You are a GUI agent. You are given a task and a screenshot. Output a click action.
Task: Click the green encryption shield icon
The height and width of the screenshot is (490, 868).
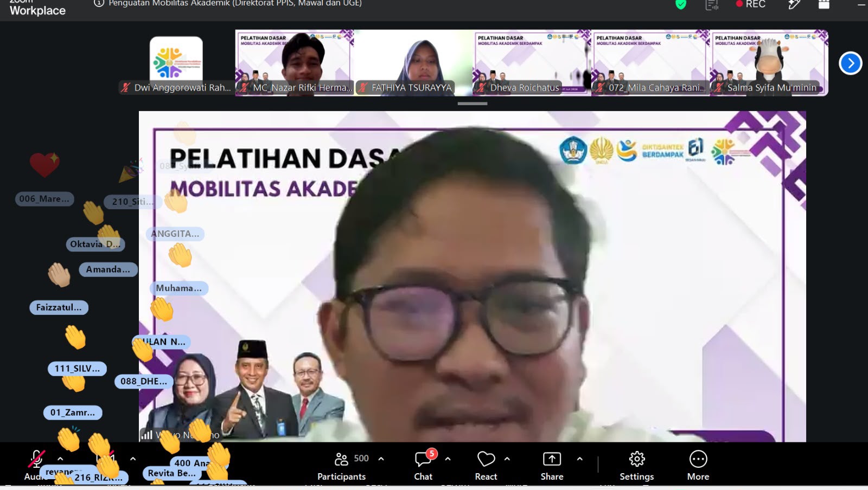(681, 4)
